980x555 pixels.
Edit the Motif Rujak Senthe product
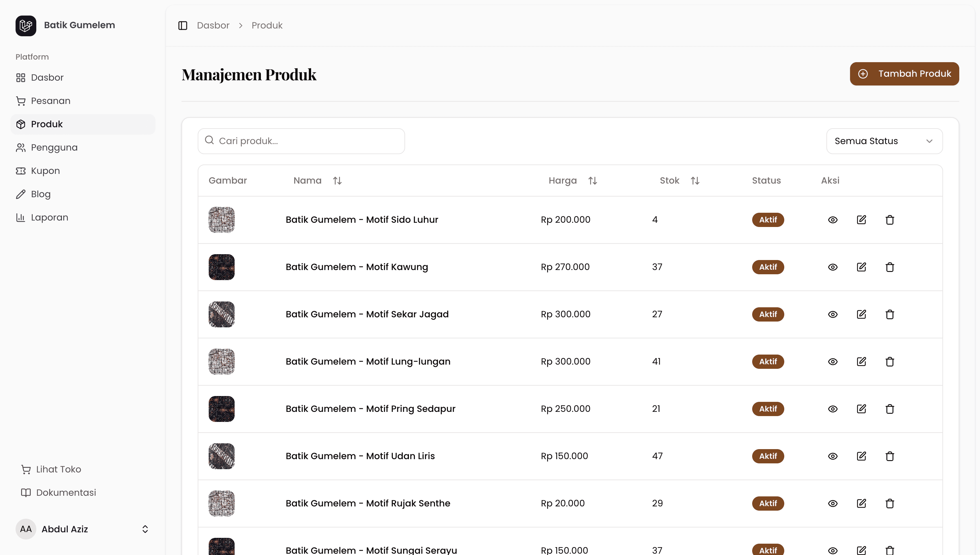click(861, 504)
